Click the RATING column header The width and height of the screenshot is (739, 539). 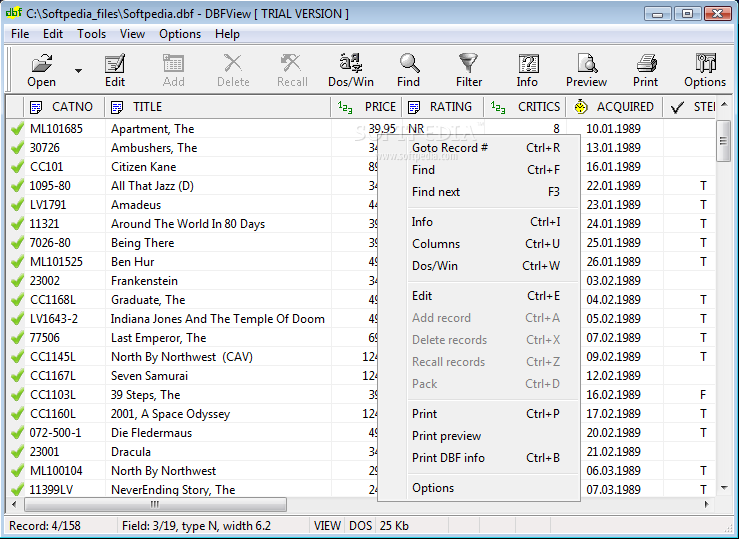click(x=443, y=107)
